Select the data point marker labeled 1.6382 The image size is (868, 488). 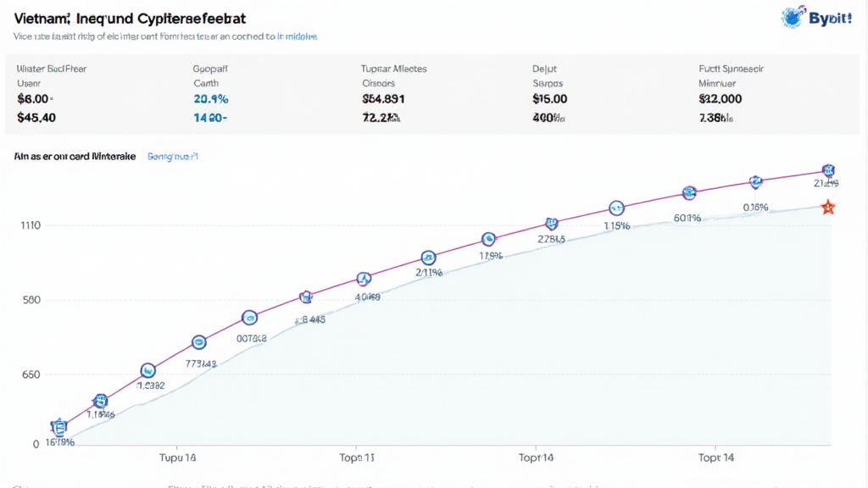pyautogui.click(x=147, y=370)
